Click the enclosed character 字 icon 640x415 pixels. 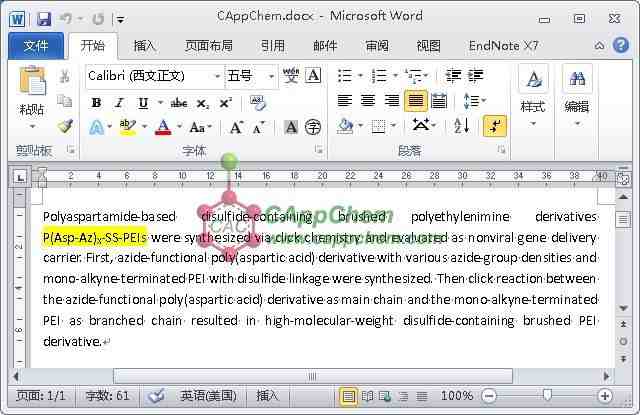[313, 127]
